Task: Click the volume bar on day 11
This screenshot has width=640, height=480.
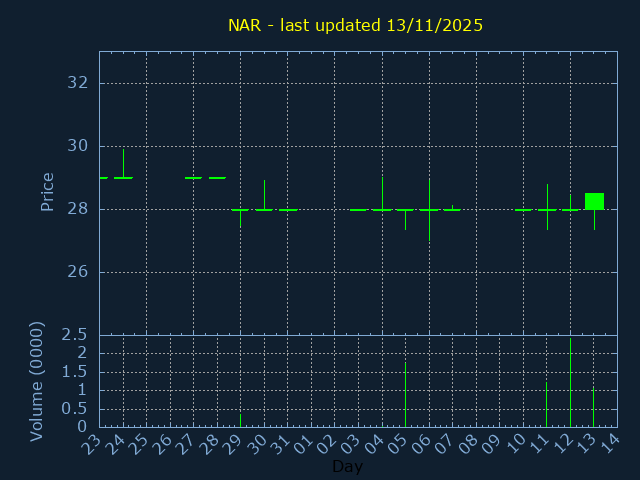Action: coord(546,404)
